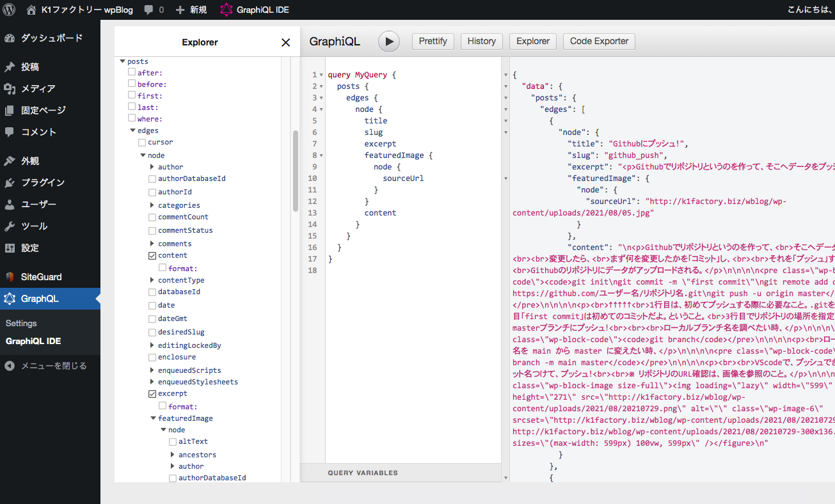Click the WordPress logo icon
835x504 pixels.
click(x=9, y=10)
